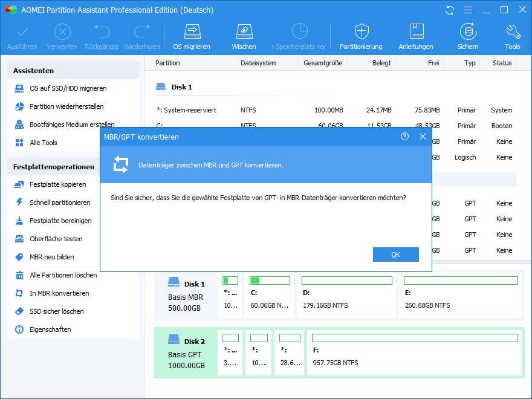Viewport: 532px width, 399px height.
Task: Open the hamburger menu in title bar
Action: (468, 10)
